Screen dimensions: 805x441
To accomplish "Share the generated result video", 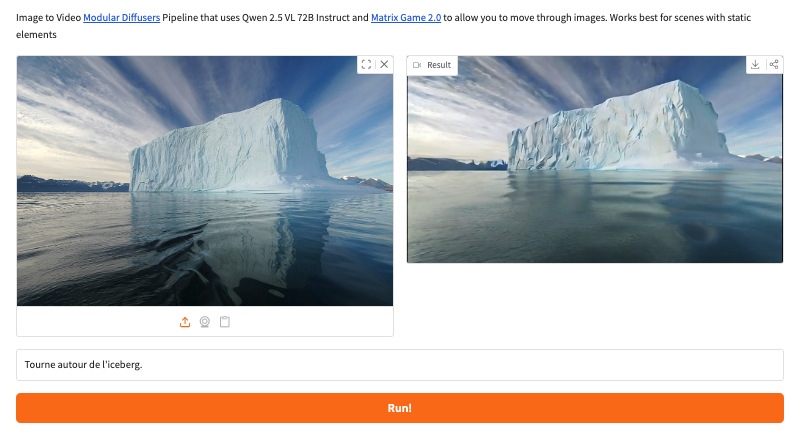I will click(x=774, y=65).
